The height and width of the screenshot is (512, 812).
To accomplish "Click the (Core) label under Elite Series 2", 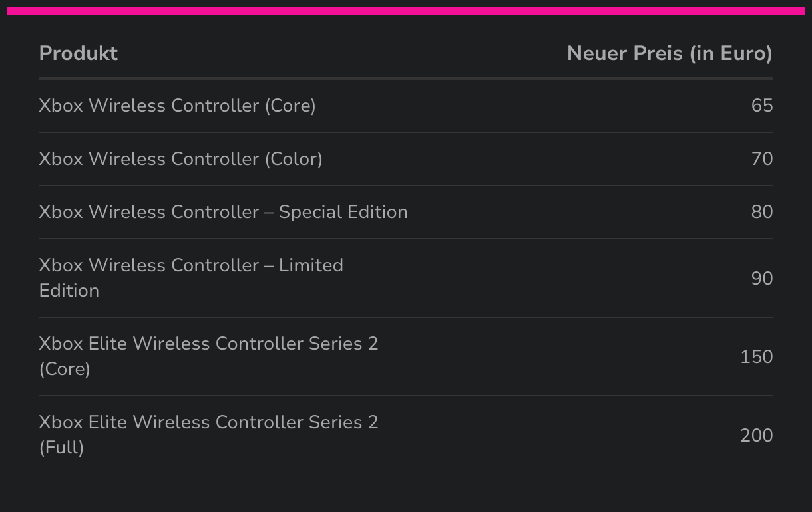I will [x=65, y=369].
